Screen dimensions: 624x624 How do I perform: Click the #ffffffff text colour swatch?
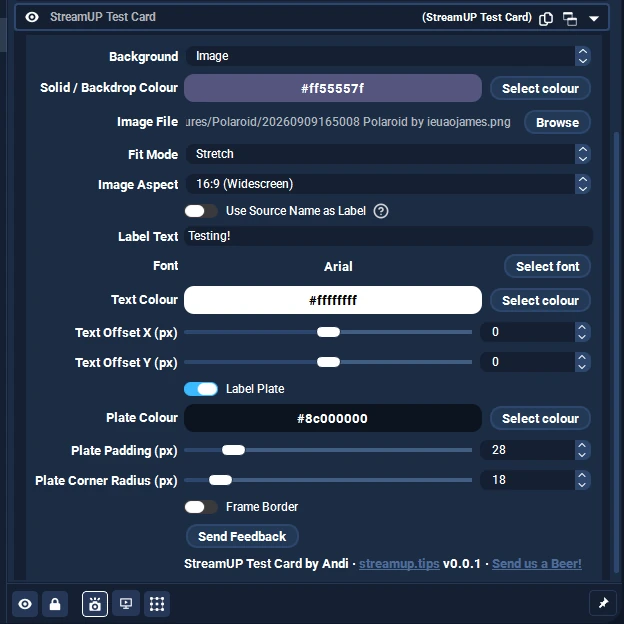pos(333,300)
